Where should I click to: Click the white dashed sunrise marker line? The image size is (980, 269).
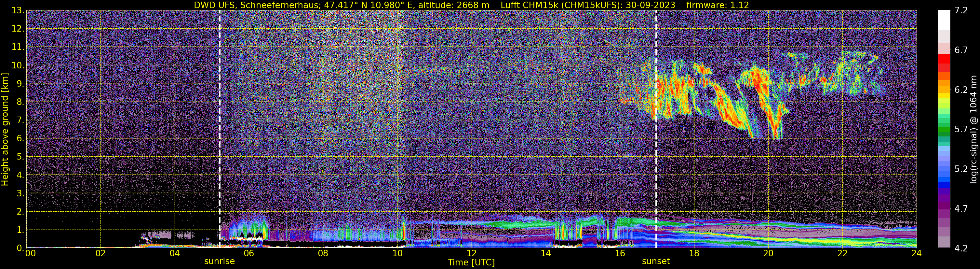220,130
